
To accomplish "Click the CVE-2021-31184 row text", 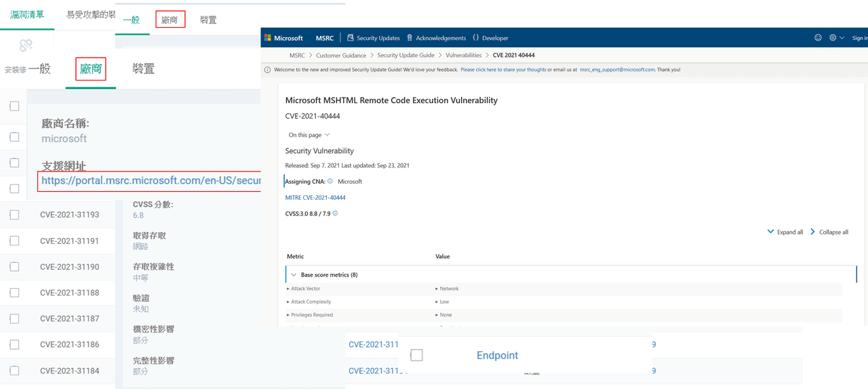I will click(x=69, y=371).
